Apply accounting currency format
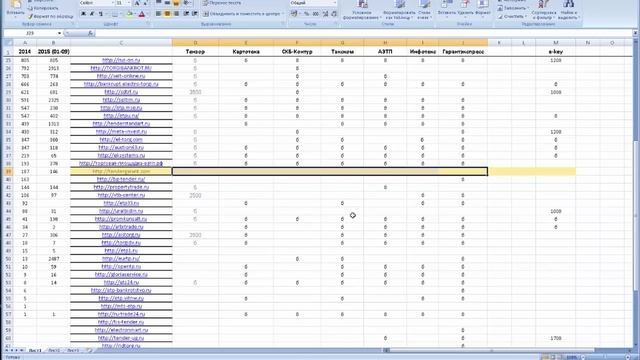The width and height of the screenshot is (640, 360). (x=294, y=14)
